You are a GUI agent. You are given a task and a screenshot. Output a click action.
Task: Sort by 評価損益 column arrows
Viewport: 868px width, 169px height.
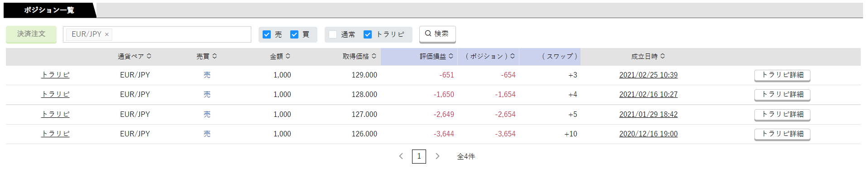[x=451, y=56]
